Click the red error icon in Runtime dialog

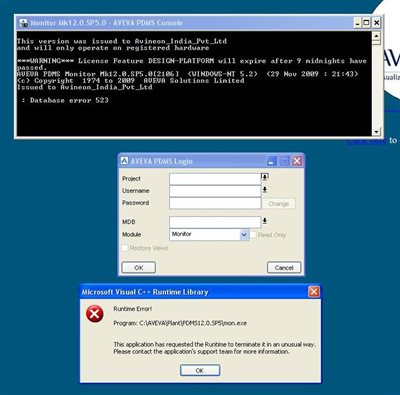click(x=95, y=314)
